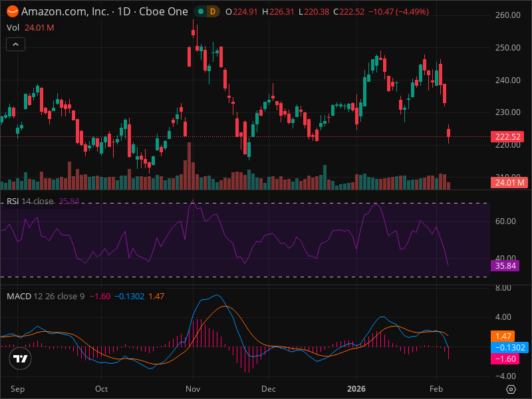Viewport: 532px width, 399px height.
Task: Click the orange 1.47 signal label
Action: pos(503,336)
